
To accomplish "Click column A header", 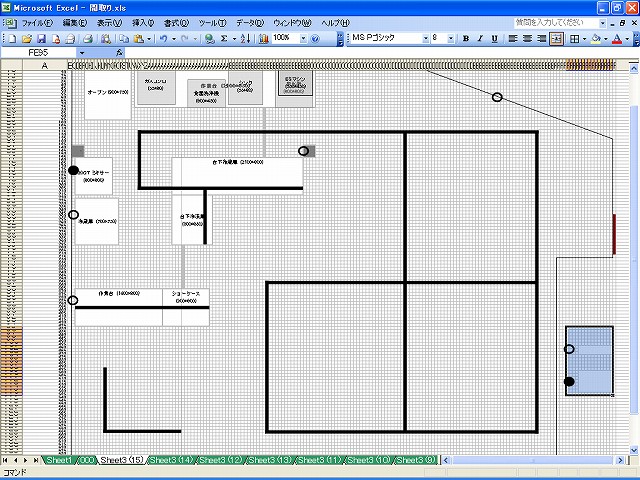I will (x=44, y=65).
